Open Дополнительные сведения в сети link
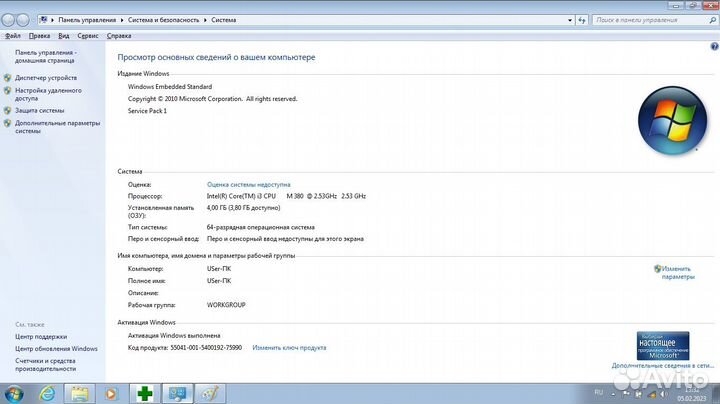720x404 pixels. click(x=663, y=366)
